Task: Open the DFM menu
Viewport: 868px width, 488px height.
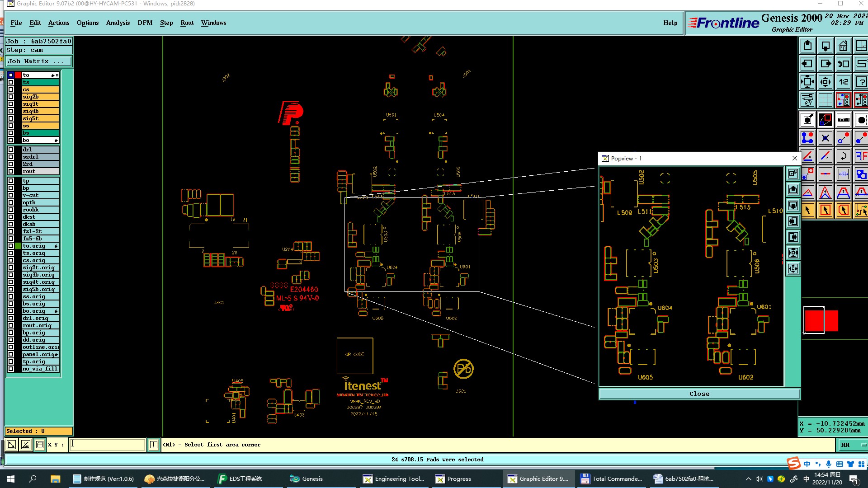Action: tap(145, 23)
